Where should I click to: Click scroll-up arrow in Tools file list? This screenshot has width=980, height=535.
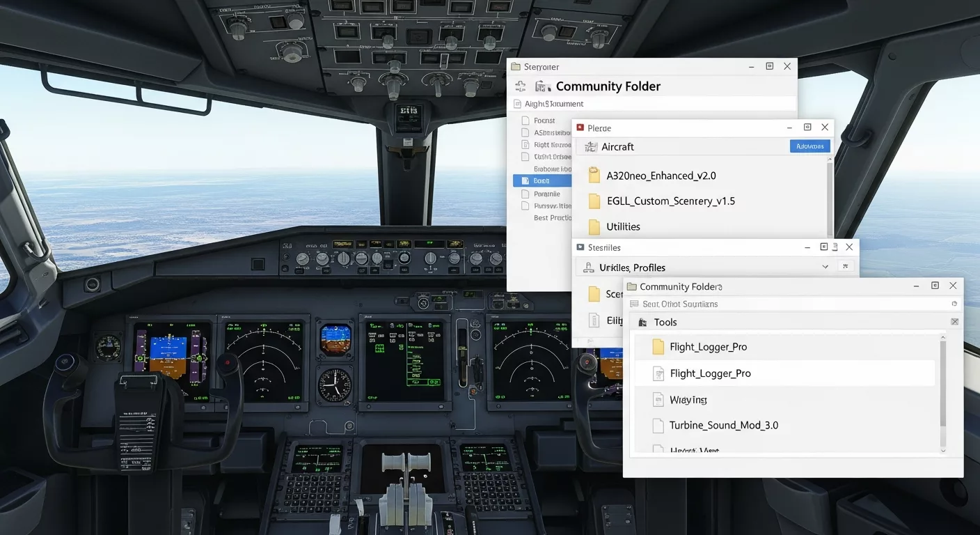(943, 338)
